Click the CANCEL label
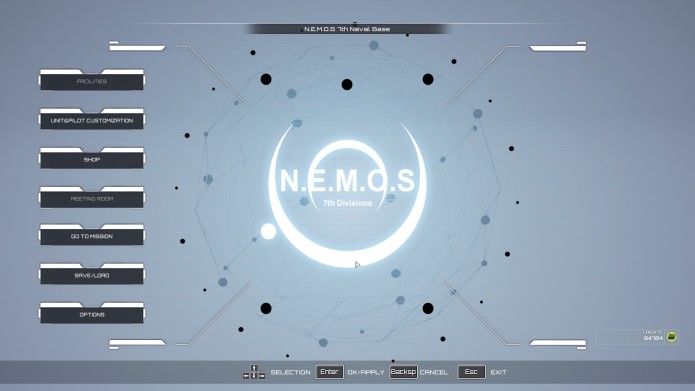 [x=433, y=372]
